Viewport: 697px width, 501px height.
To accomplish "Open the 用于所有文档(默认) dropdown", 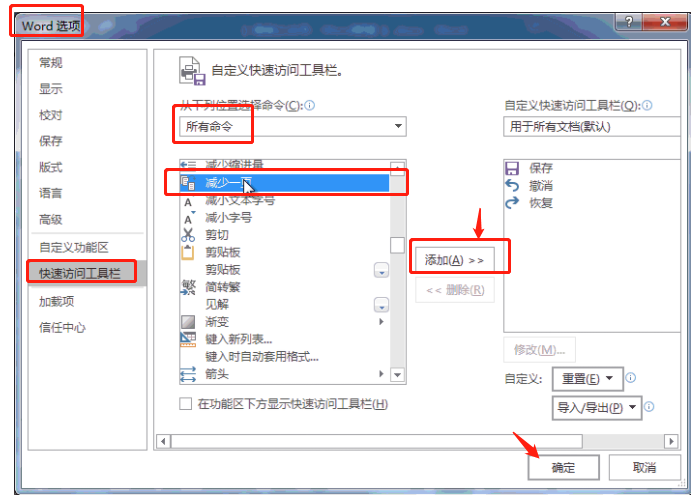I will tap(592, 127).
